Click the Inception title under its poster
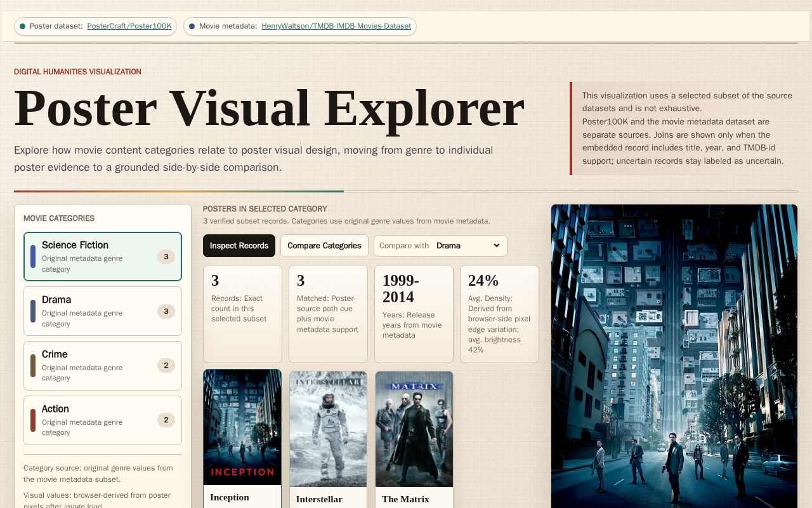 230,497
